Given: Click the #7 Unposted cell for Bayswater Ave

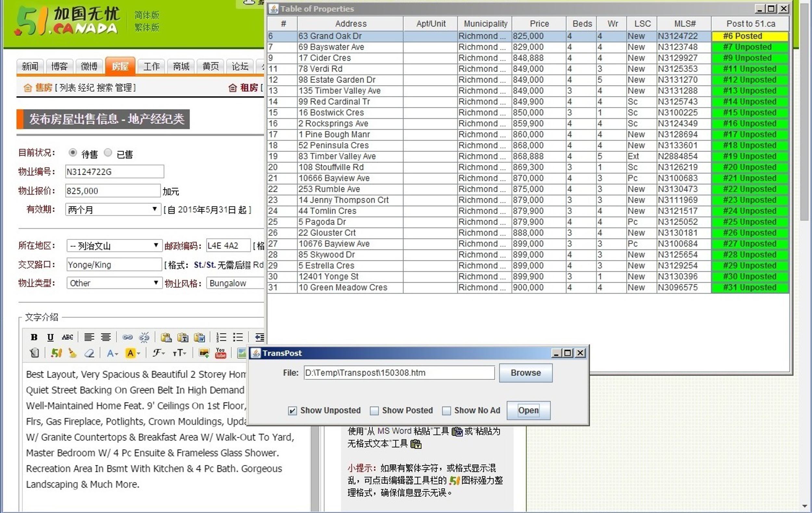Looking at the screenshot, I should 750,47.
